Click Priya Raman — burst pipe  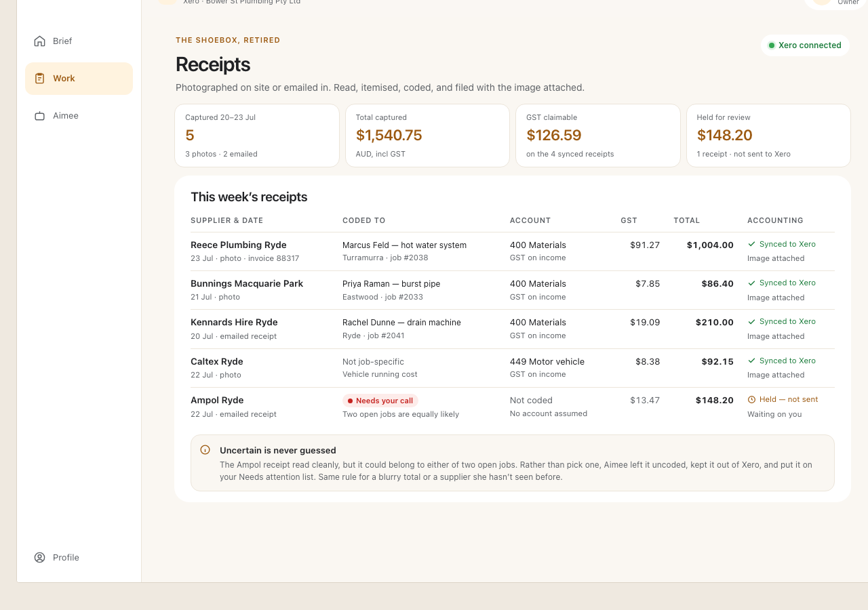[391, 283]
